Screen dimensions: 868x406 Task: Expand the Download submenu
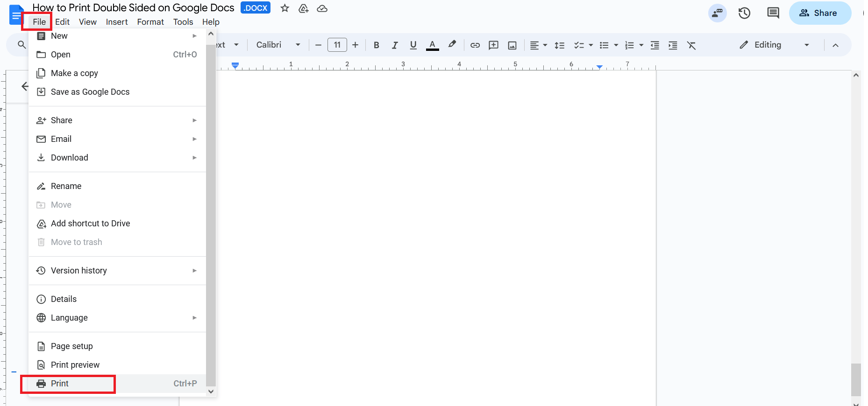pyautogui.click(x=117, y=158)
